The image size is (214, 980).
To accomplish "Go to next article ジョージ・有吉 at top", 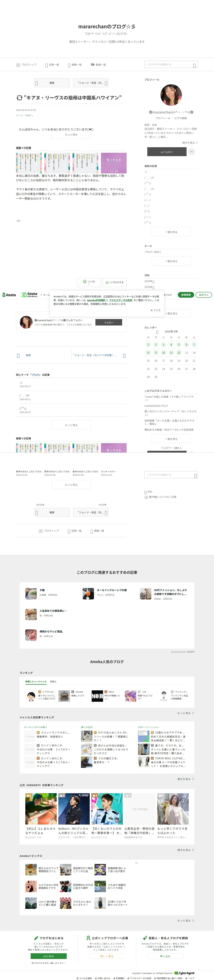I will point(91,83).
